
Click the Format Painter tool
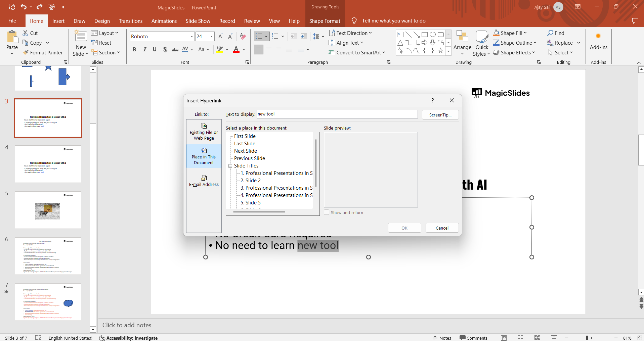tap(43, 53)
